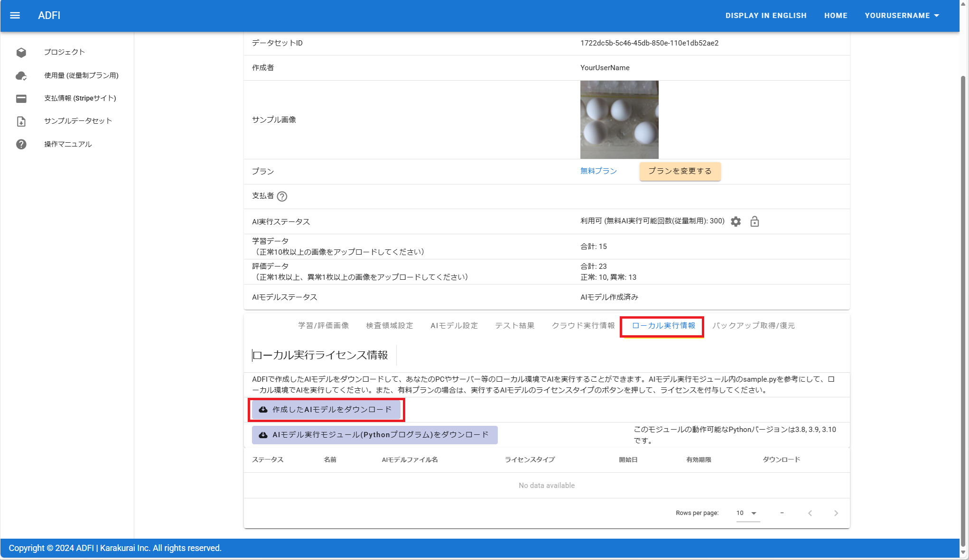Click the egg sample image thumbnail
This screenshot has width=969, height=560.
(619, 119)
